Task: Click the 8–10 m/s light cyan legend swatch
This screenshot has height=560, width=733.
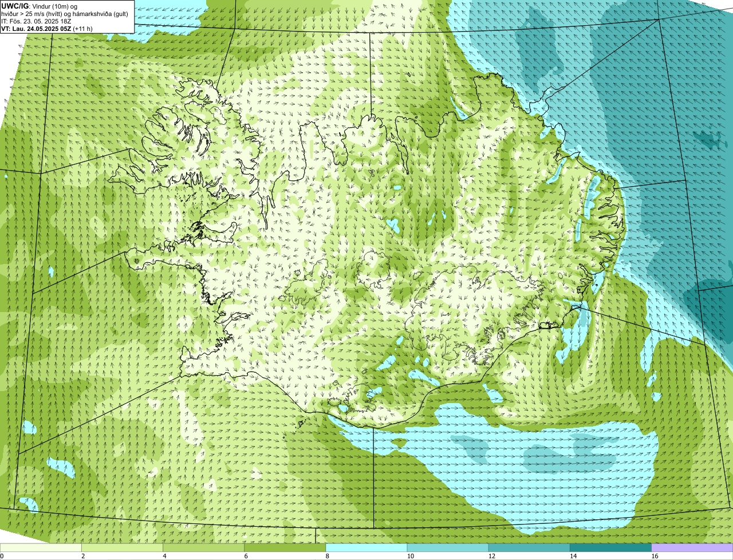Action: pos(366,547)
